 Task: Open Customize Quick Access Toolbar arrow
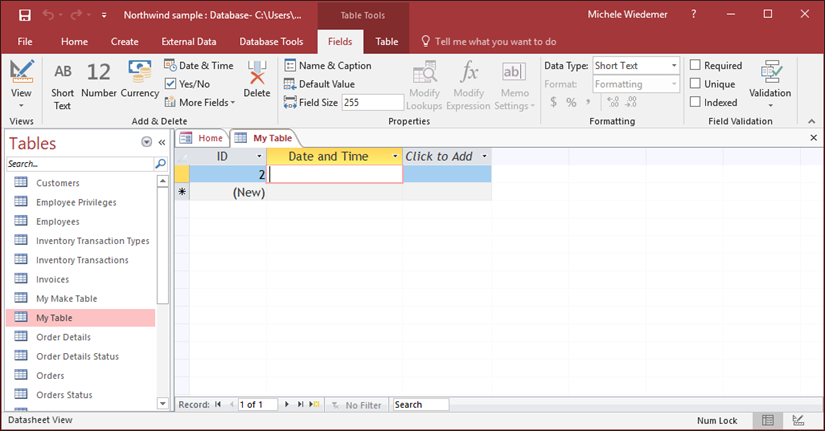[104, 15]
